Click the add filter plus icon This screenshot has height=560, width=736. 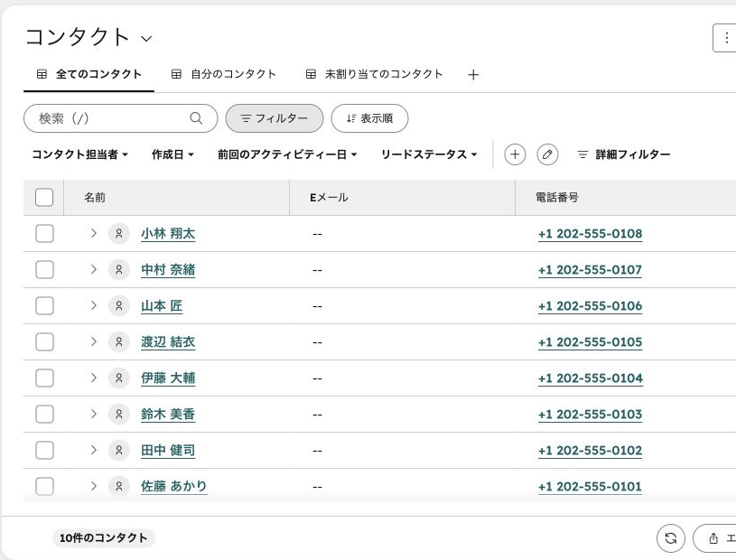tap(515, 154)
